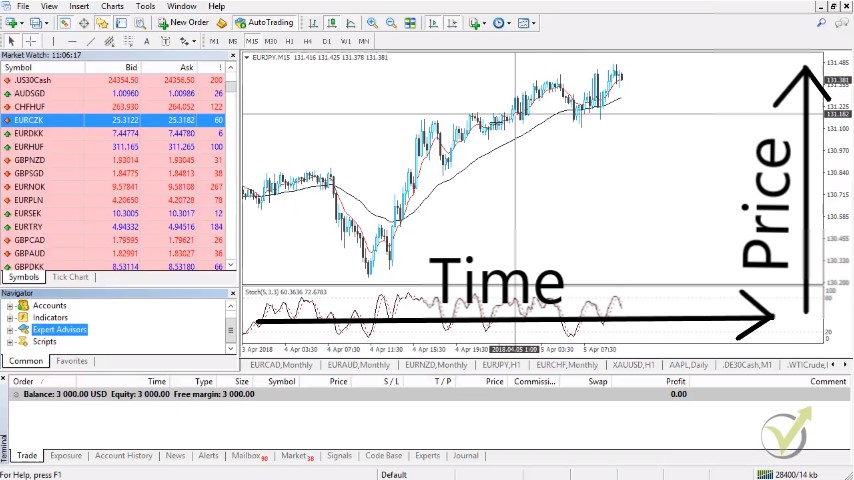854x480 pixels.
Task: Open Profiles dropdown arrow
Action: coord(46,23)
